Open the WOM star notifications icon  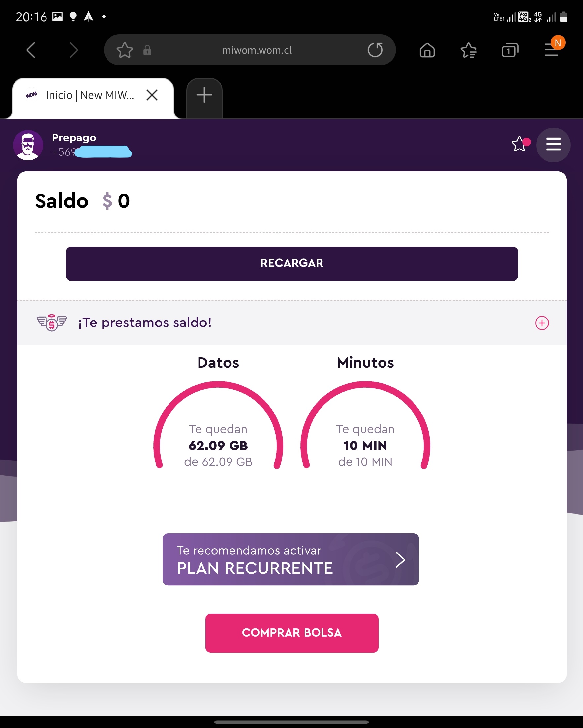click(519, 145)
